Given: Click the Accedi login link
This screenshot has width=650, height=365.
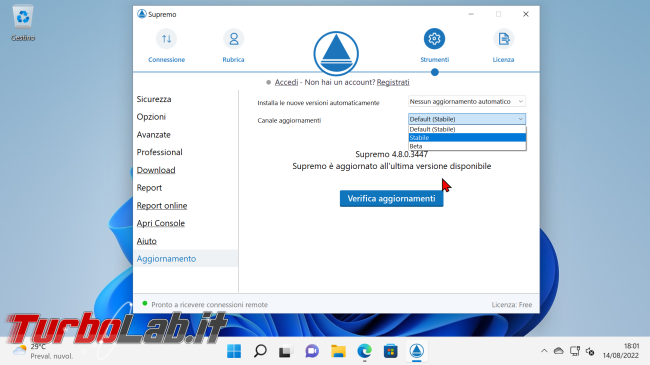Looking at the screenshot, I should tap(286, 82).
